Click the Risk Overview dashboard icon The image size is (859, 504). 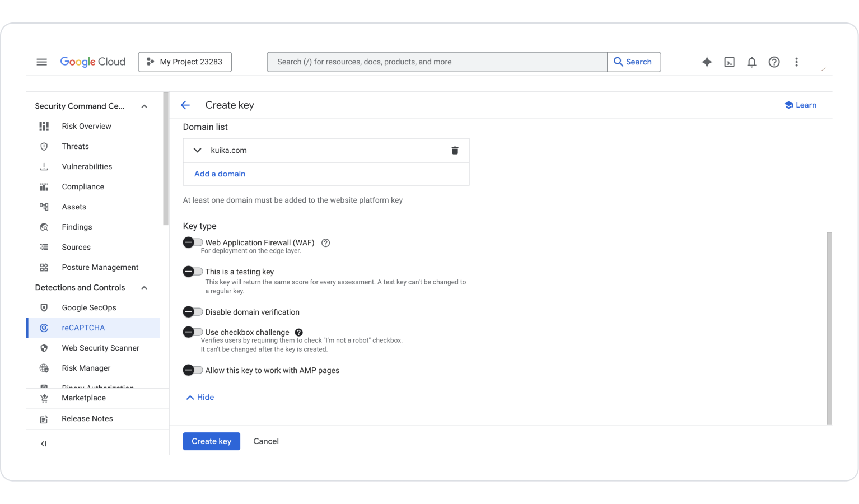coord(44,127)
